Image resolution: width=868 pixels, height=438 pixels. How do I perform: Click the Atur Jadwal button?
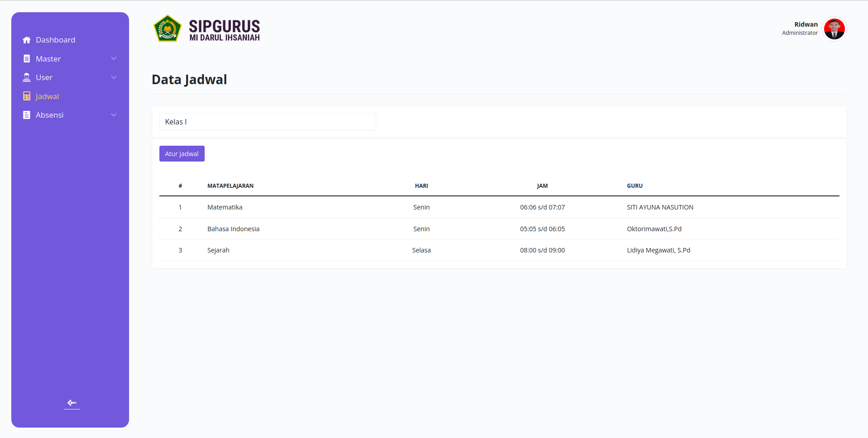[x=182, y=154]
